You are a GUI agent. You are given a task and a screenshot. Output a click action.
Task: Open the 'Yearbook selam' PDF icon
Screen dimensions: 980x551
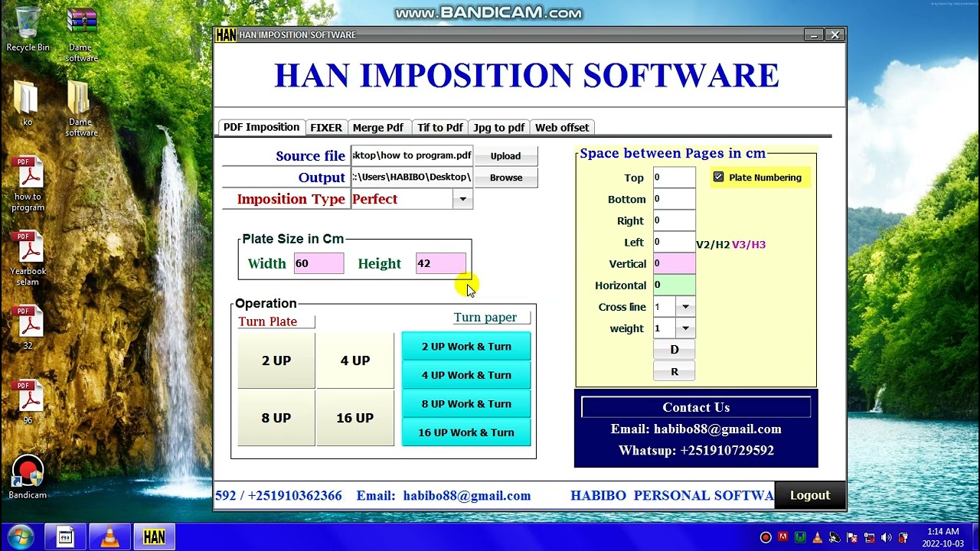pyautogui.click(x=28, y=259)
